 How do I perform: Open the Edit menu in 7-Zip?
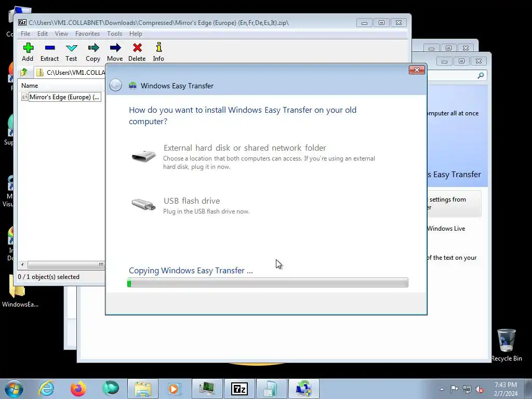pyautogui.click(x=43, y=34)
